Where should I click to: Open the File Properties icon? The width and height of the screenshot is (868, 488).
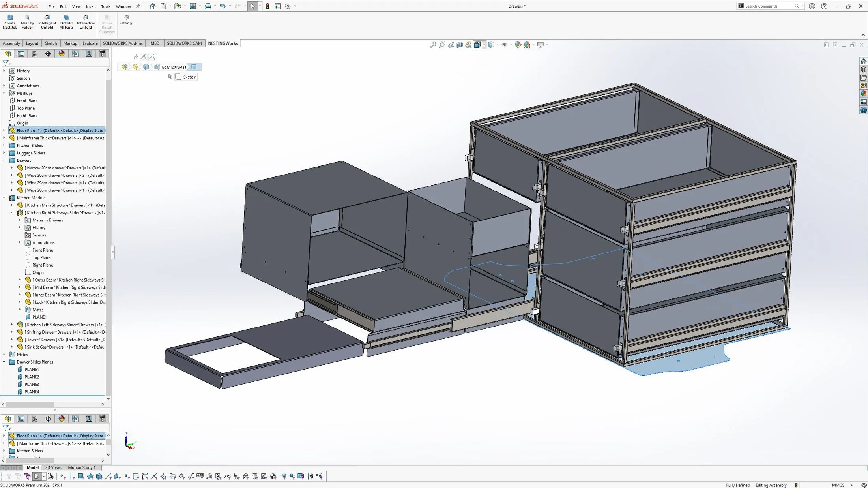278,6
